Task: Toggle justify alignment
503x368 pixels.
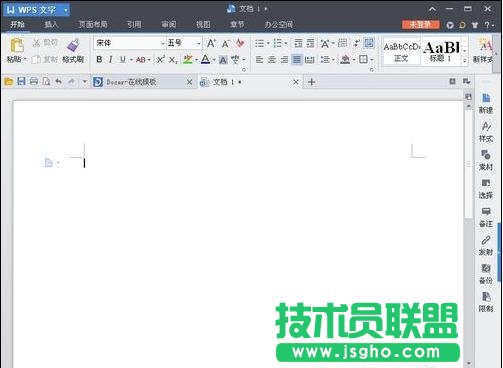Action: pyautogui.click(x=296, y=60)
